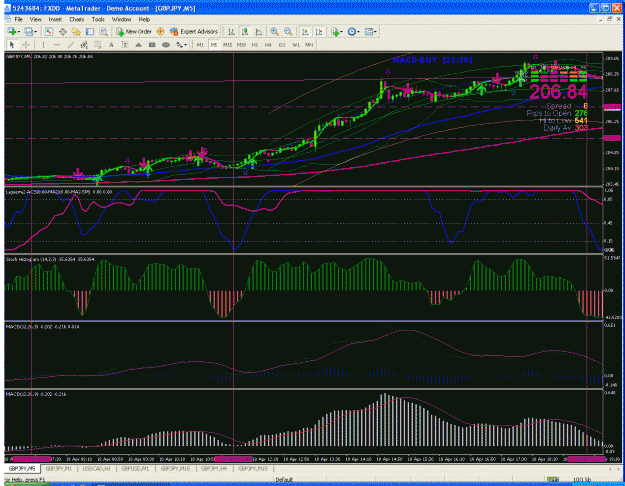This screenshot has width=625, height=486.
Task: Click the Indicators list icon
Action: (x=335, y=31)
